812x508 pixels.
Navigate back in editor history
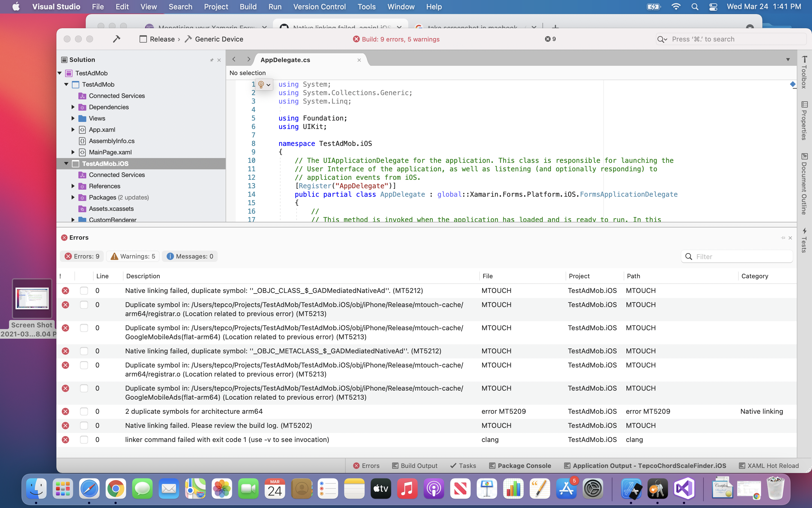click(234, 60)
